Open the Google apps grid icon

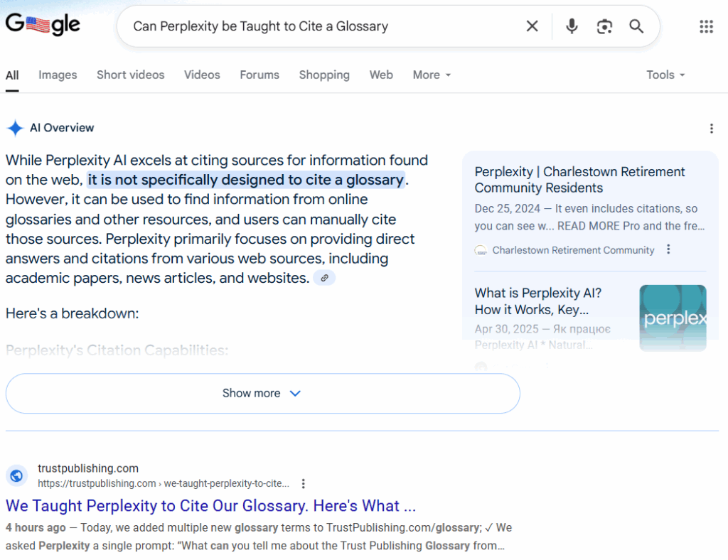click(706, 26)
